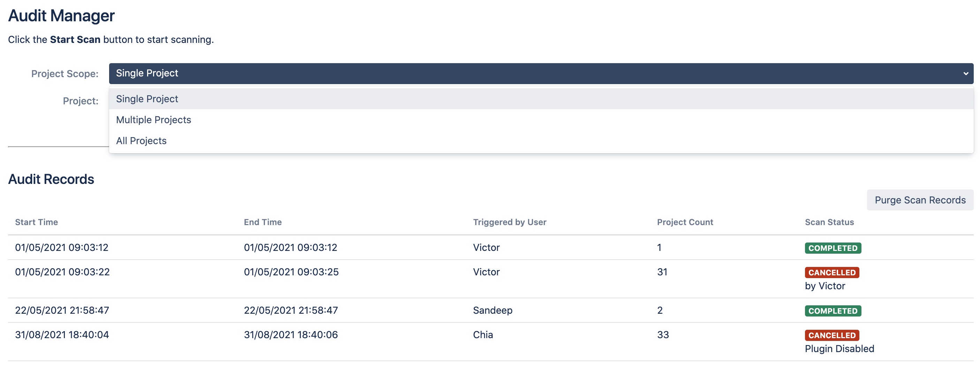Image resolution: width=980 pixels, height=365 pixels.
Task: Click COMPLETED badge for Sandeep's scan
Action: point(833,311)
